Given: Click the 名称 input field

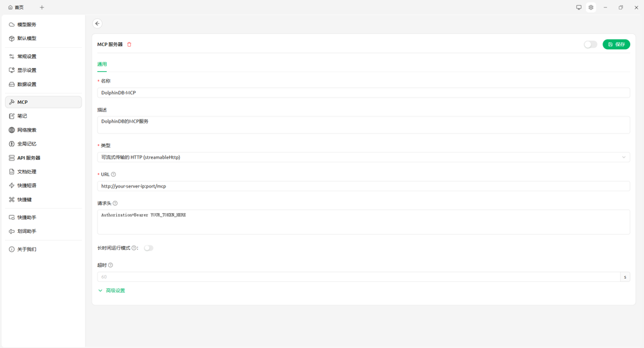Looking at the screenshot, I should pos(363,93).
